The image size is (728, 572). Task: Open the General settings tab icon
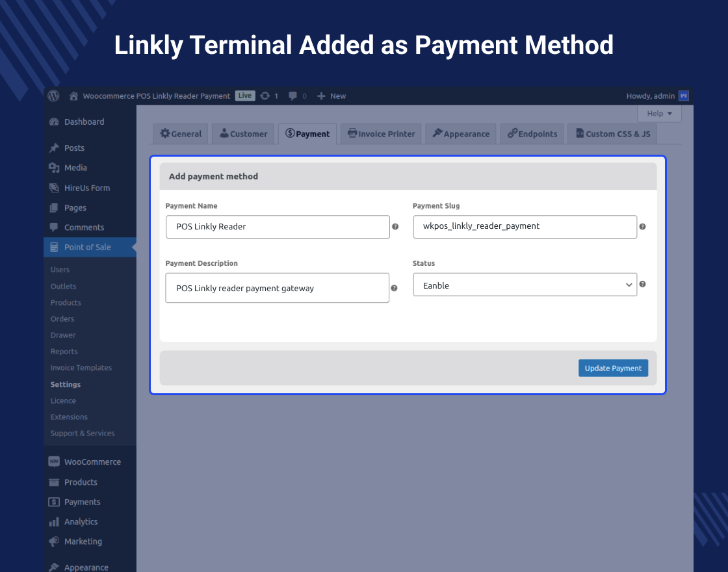click(166, 133)
